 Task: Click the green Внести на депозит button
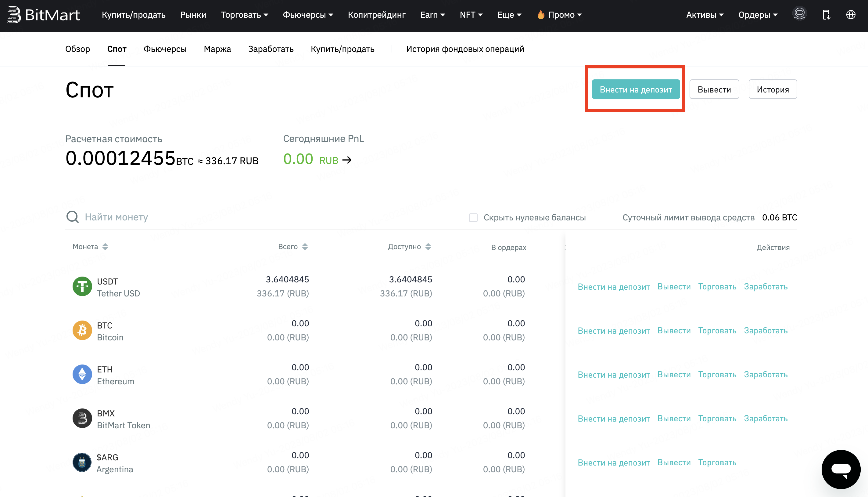click(x=636, y=89)
